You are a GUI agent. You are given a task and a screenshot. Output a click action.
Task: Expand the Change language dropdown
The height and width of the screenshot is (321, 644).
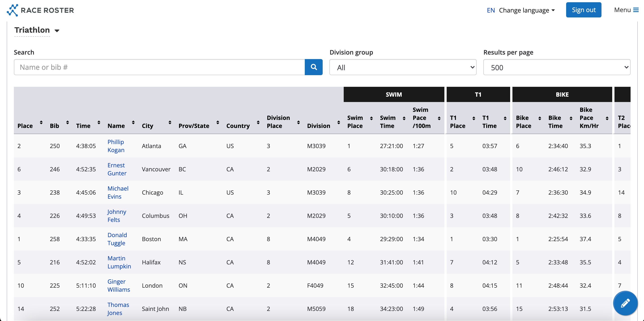tap(527, 10)
